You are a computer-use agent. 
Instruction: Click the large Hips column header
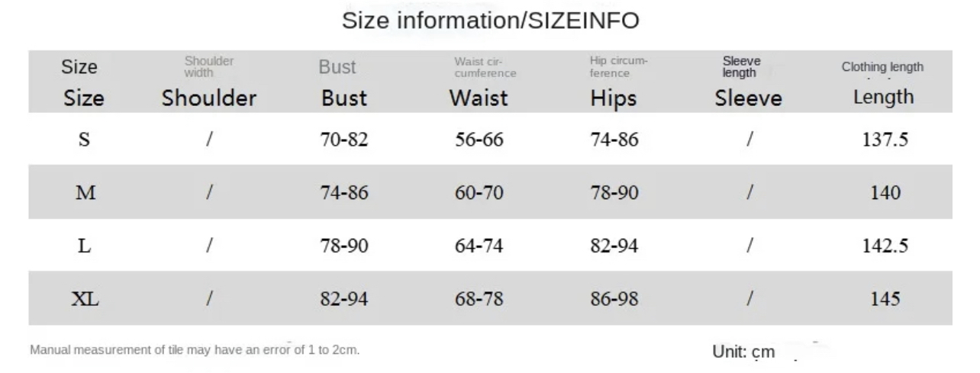[613, 98]
